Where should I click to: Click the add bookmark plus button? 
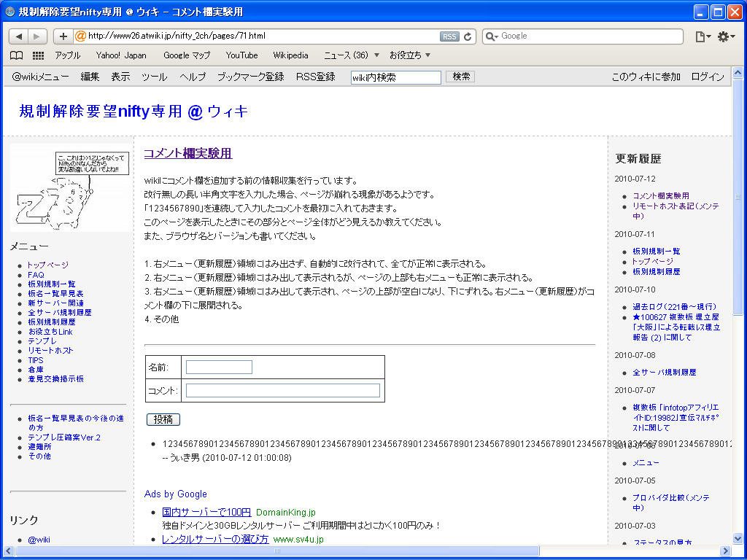[63, 36]
